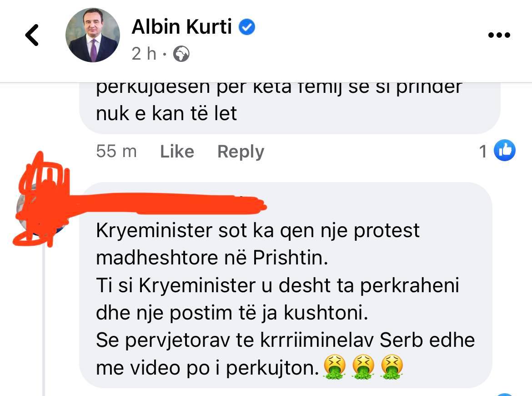This screenshot has width=532, height=396.
Task: Open the three-dot post options menu
Action: pos(499,35)
